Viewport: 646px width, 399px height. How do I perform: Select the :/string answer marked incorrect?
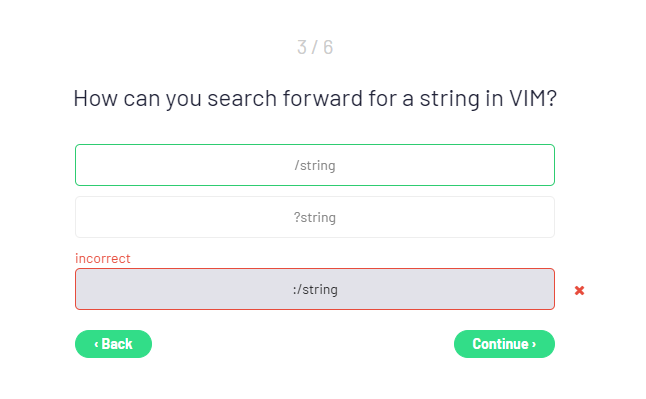click(x=315, y=289)
